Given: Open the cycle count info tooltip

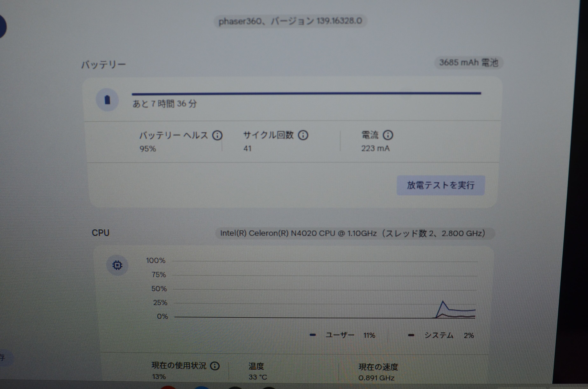Looking at the screenshot, I should click(x=303, y=135).
